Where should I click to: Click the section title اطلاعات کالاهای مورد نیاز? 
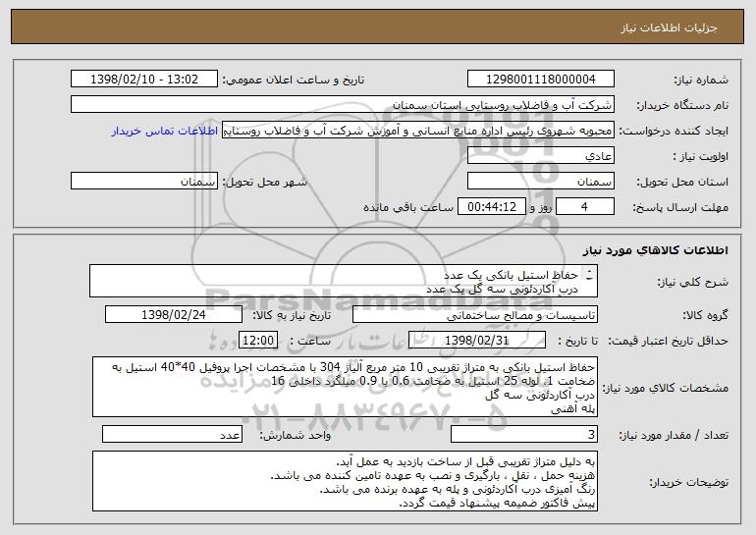pos(655,250)
